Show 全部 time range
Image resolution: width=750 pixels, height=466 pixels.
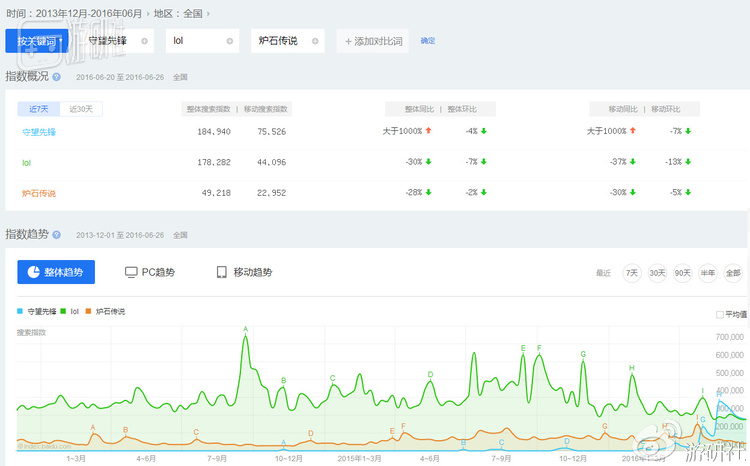click(733, 273)
